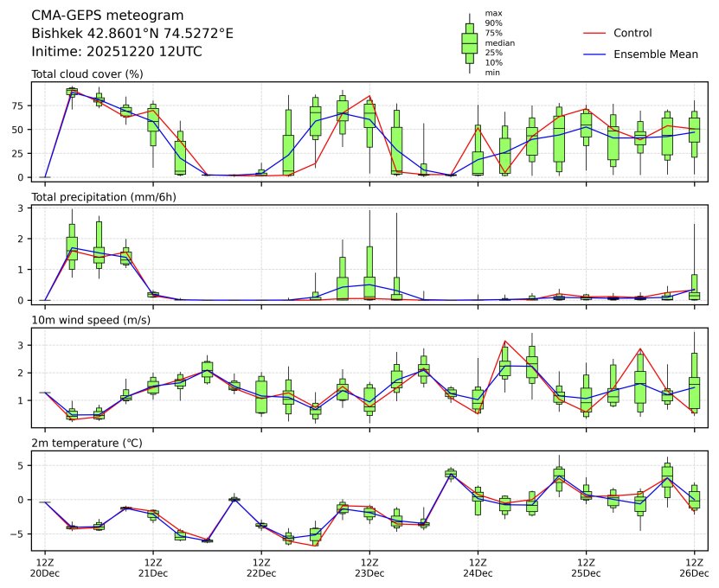The image size is (719, 588).
Task: Select the Control legend label
Action: pyautogui.click(x=632, y=33)
